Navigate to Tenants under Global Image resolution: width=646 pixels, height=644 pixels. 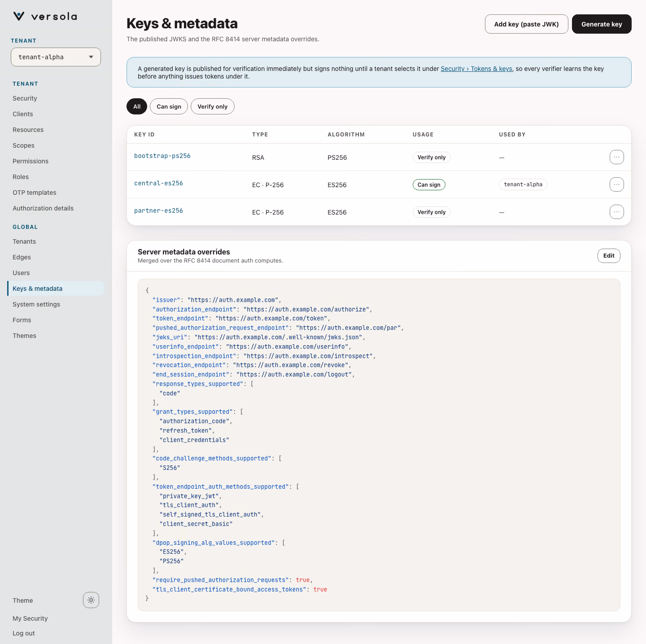click(24, 241)
